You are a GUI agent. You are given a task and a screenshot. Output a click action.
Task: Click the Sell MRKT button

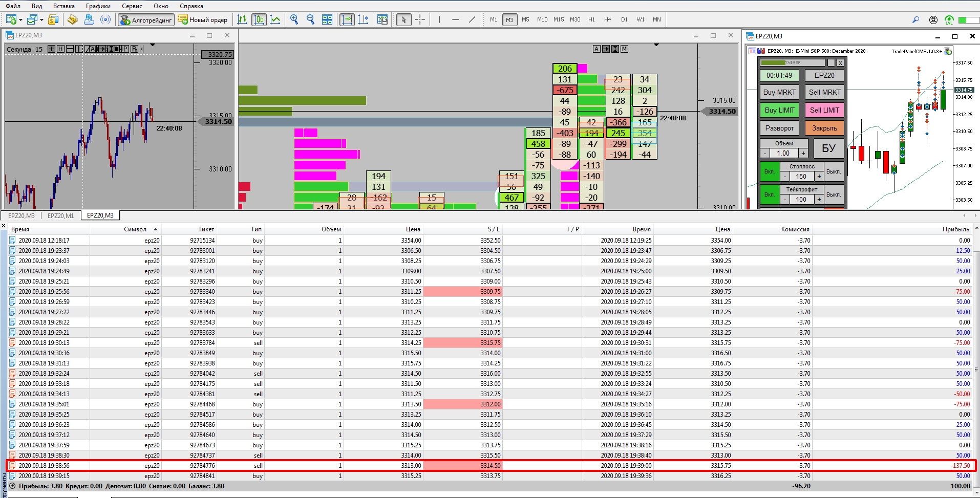(x=824, y=92)
